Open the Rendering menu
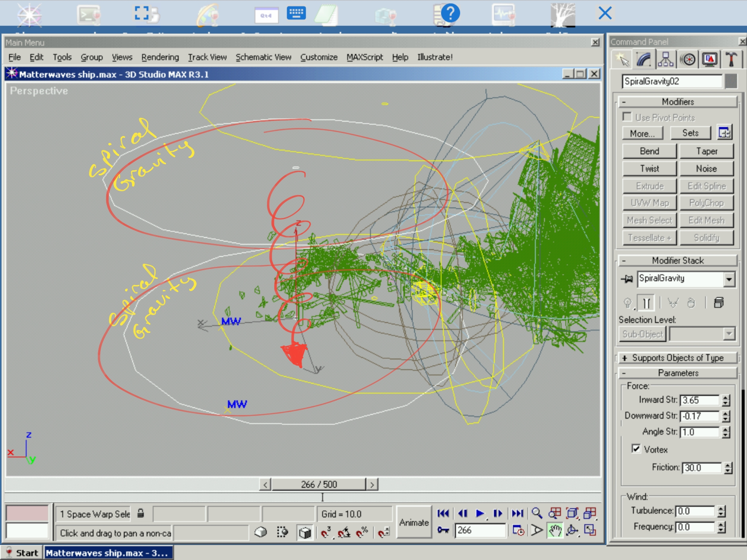This screenshot has width=747, height=560. pos(160,57)
